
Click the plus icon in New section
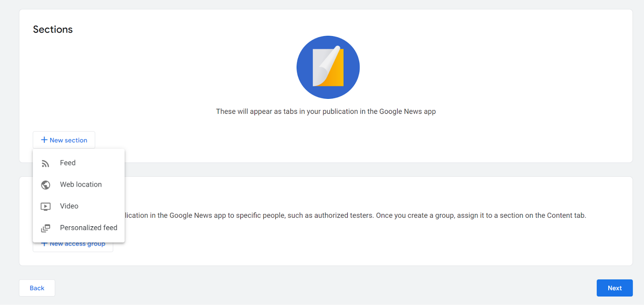tap(44, 140)
